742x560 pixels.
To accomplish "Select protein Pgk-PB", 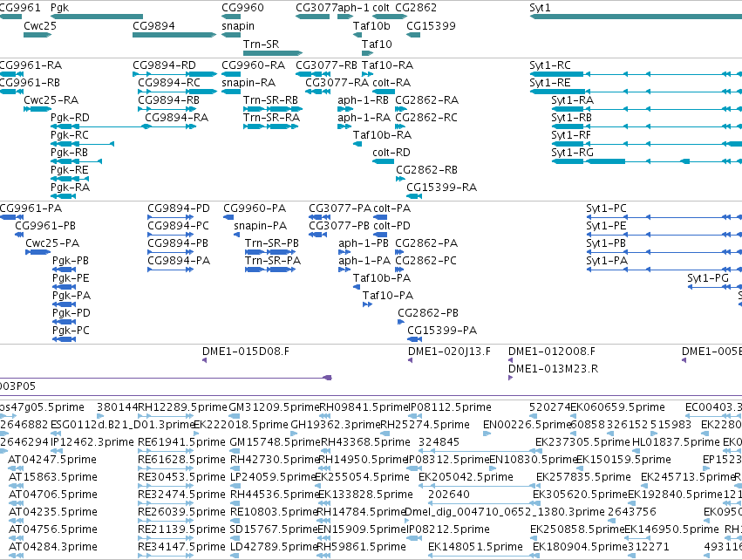I will tap(65, 270).
